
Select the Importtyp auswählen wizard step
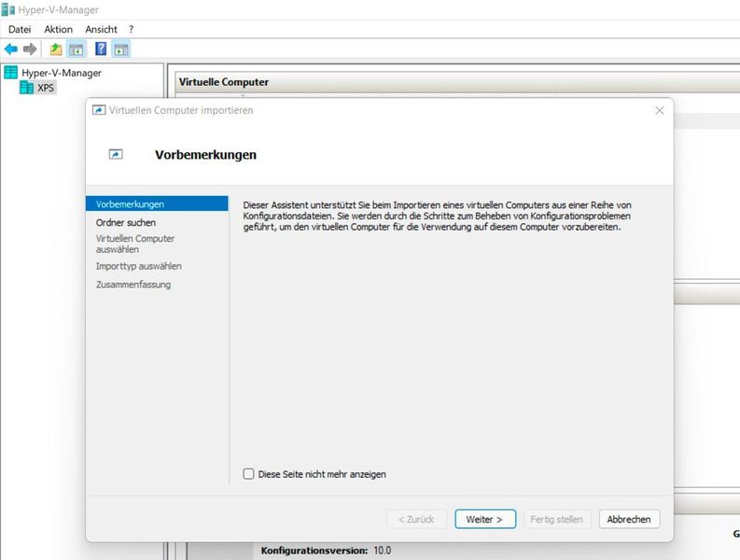click(x=139, y=266)
